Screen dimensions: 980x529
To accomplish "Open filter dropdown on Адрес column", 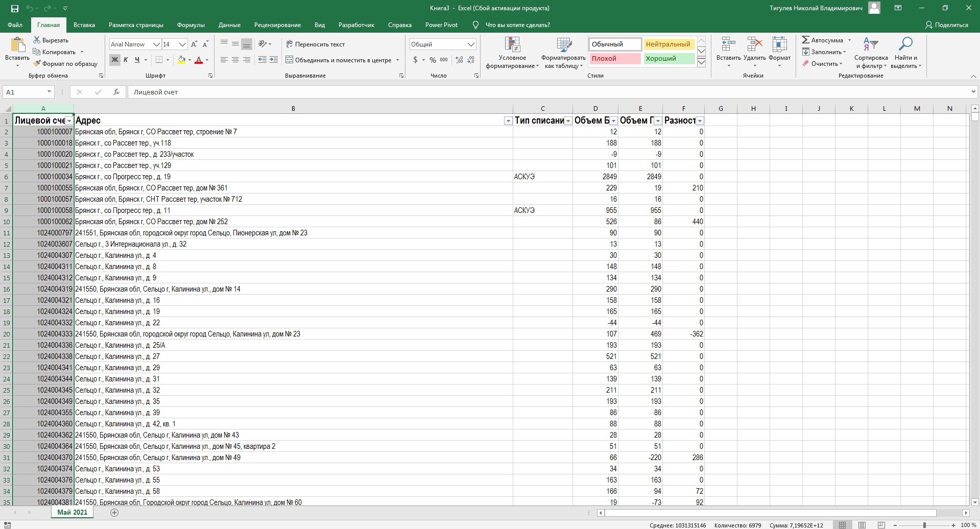I will (x=508, y=121).
